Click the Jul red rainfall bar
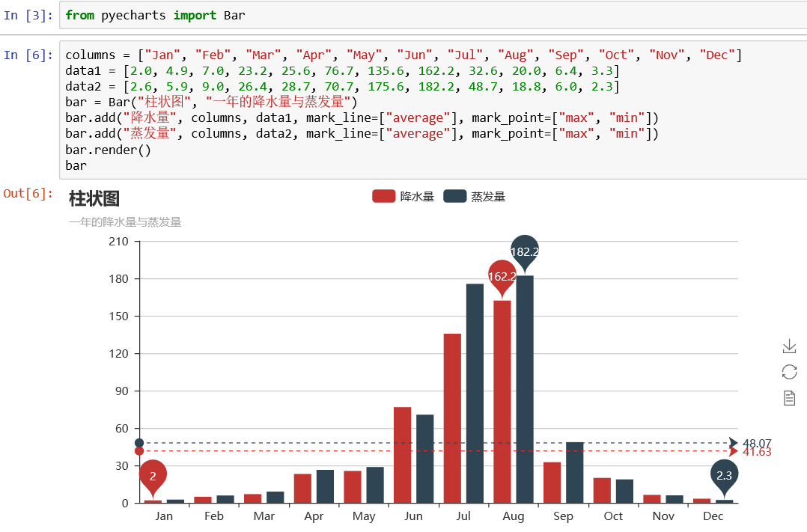The image size is (807, 532). tap(452, 418)
